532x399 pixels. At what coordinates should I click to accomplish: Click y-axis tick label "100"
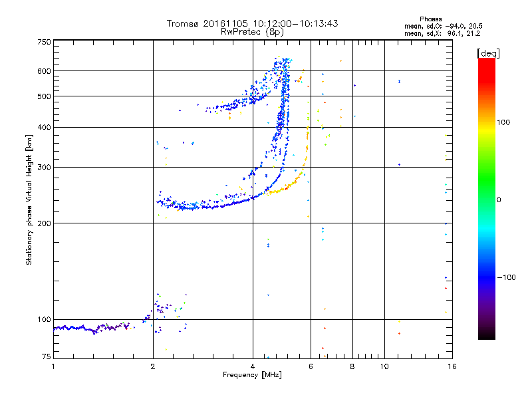[44, 319]
